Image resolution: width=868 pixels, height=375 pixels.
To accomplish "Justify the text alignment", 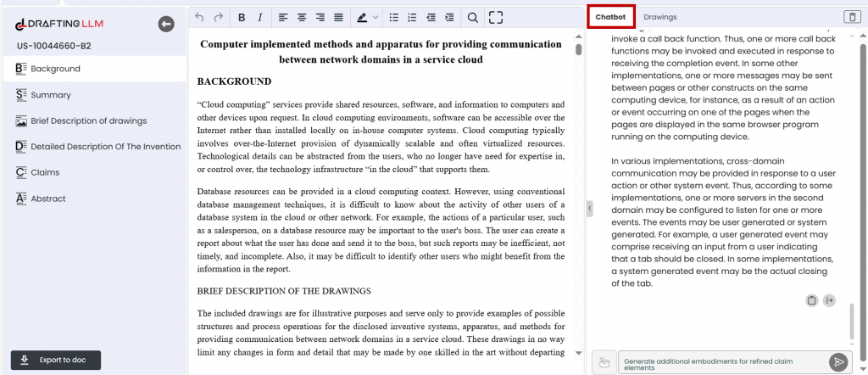I will (x=339, y=18).
